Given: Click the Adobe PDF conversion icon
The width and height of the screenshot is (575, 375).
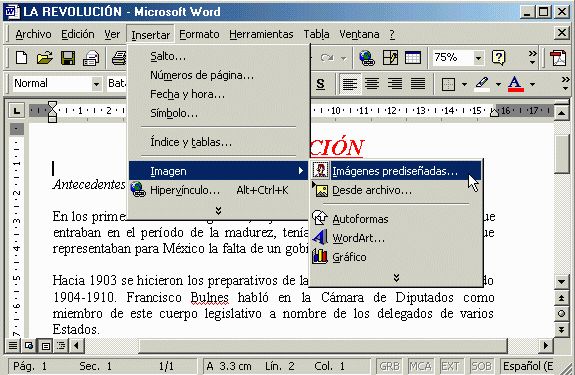Looking at the screenshot, I should 558,58.
